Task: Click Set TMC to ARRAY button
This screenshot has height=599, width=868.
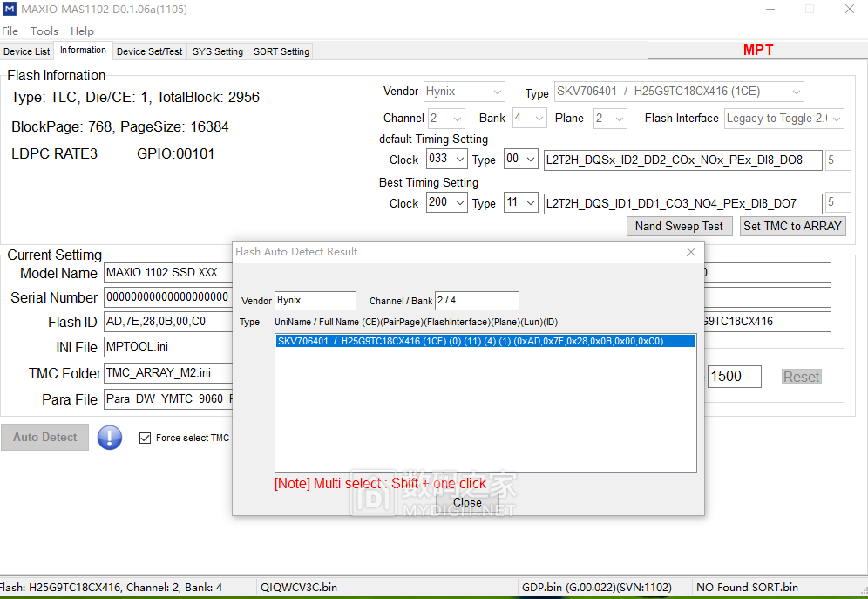Action: coord(793,226)
